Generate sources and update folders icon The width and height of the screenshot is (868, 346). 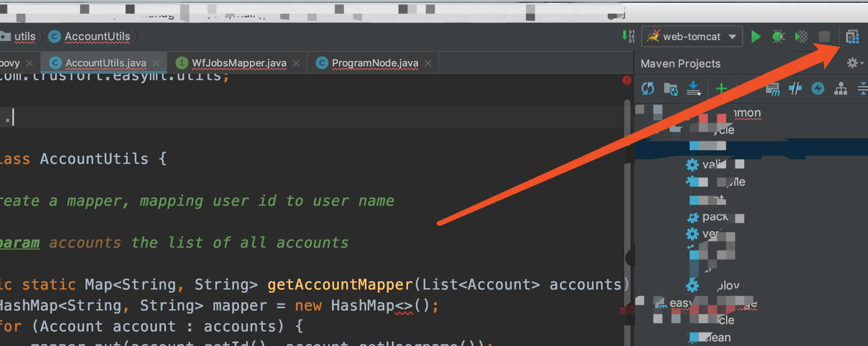pyautogui.click(x=671, y=88)
